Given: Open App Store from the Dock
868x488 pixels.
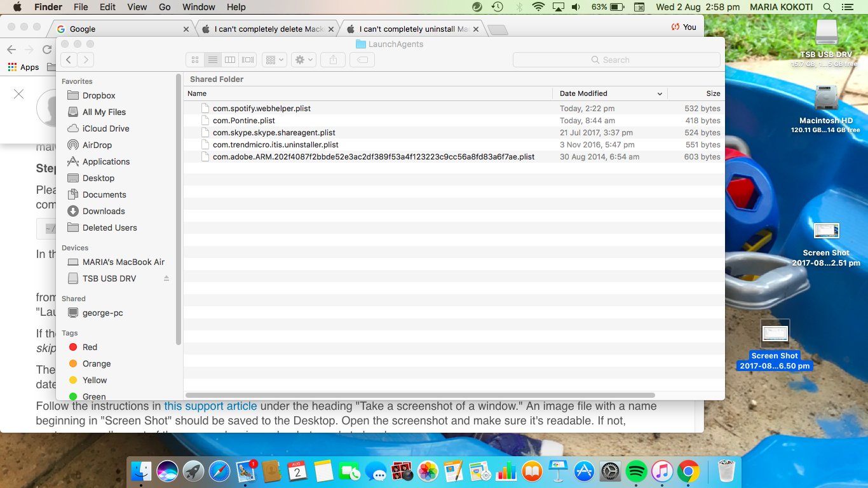Looking at the screenshot, I should point(584,471).
